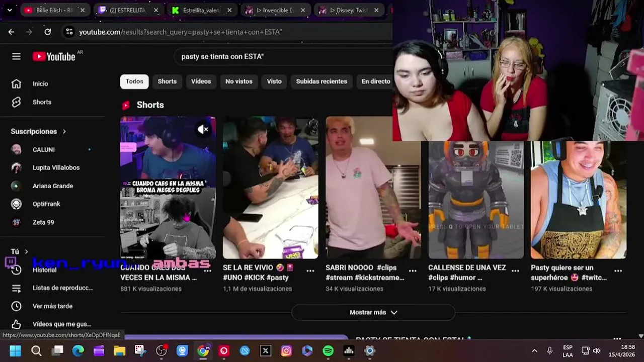Open Google Chrome from the taskbar

tap(203, 351)
